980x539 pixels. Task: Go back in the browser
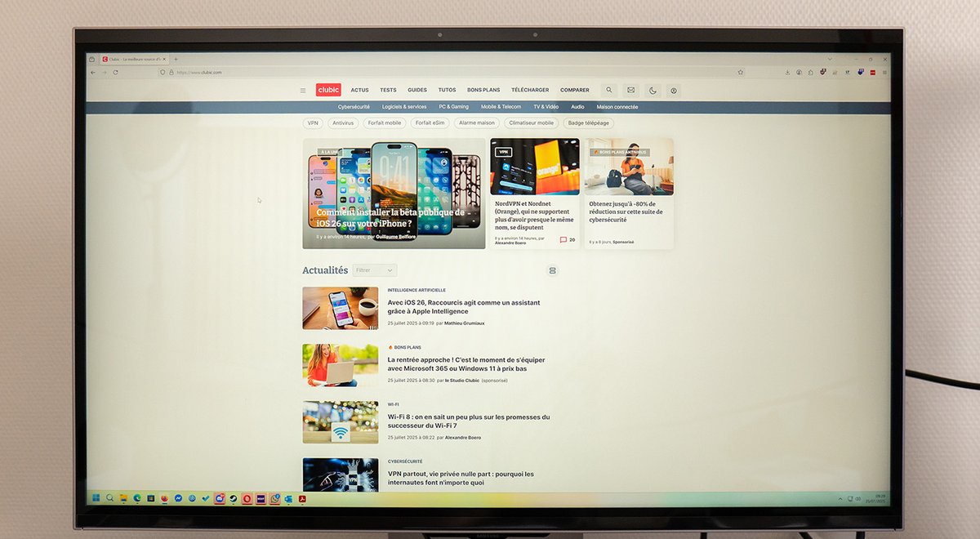92,72
